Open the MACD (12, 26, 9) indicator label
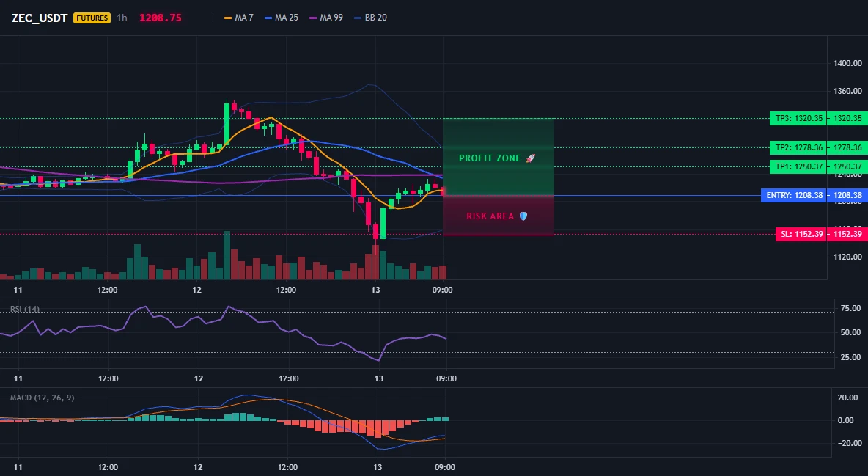Screen dimensions: 868x476 tap(42, 398)
